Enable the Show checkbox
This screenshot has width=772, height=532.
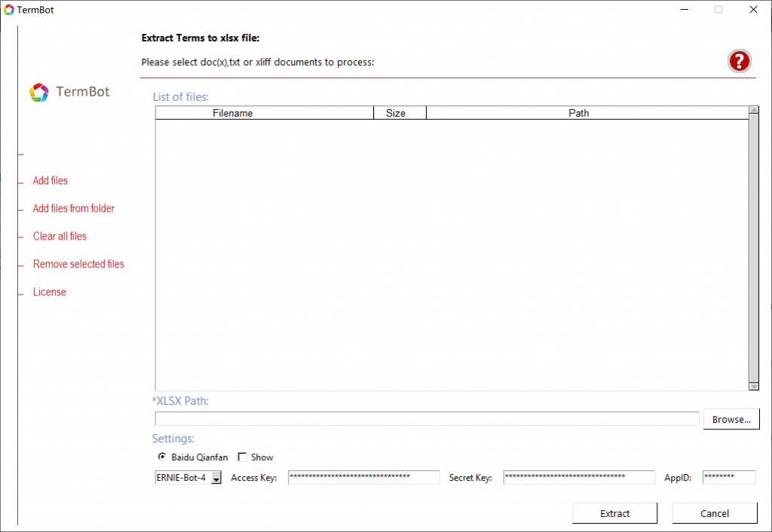(243, 457)
